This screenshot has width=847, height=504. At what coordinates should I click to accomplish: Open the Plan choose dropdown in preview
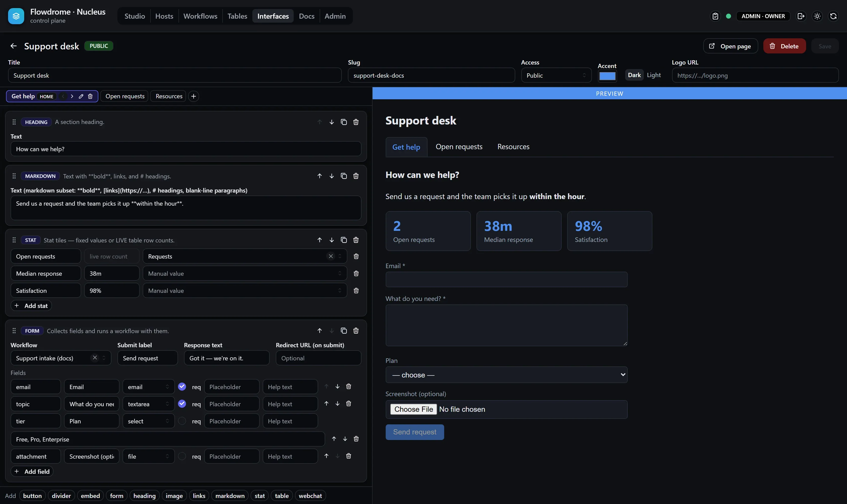click(506, 375)
